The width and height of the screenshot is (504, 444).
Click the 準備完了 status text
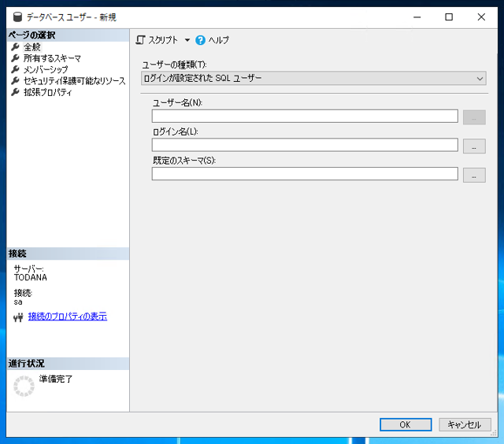click(56, 379)
